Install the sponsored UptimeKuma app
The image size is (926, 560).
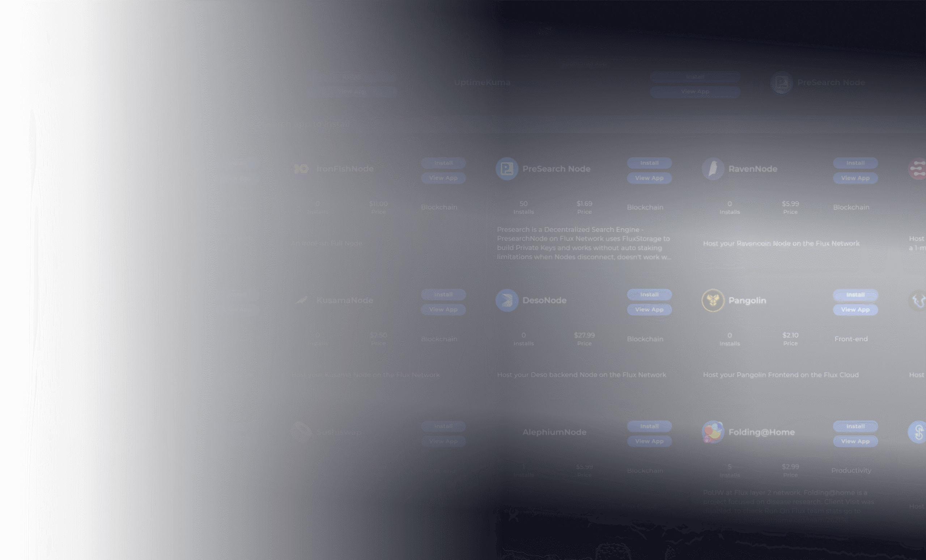coord(695,77)
